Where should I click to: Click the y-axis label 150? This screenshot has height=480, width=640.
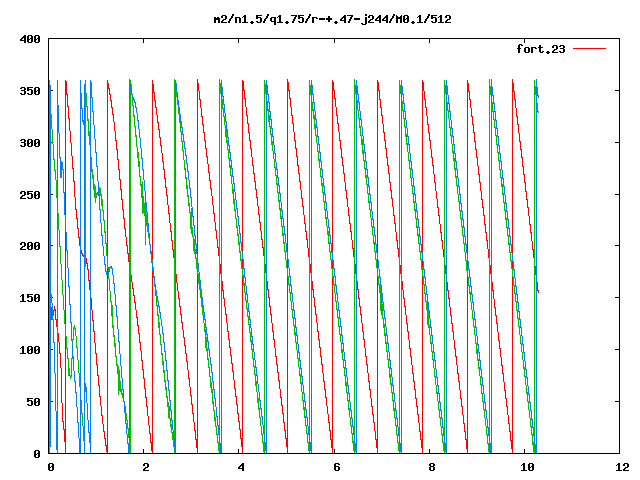point(30,298)
